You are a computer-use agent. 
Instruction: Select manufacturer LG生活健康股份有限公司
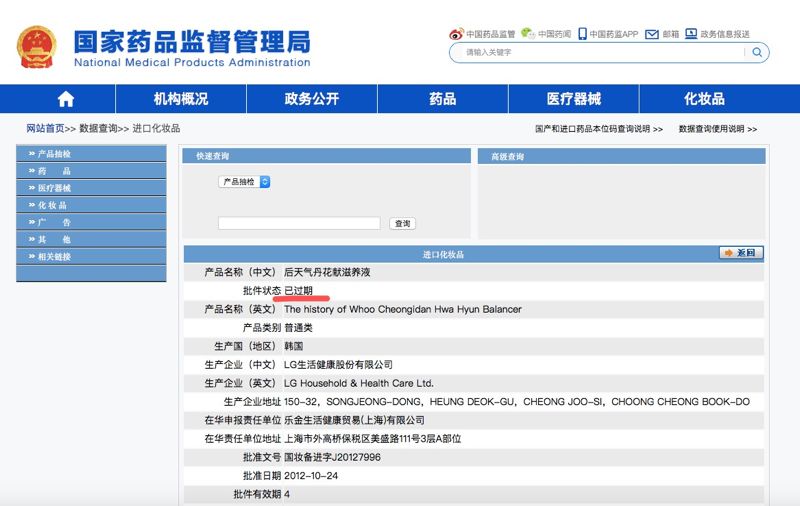[x=338, y=365]
